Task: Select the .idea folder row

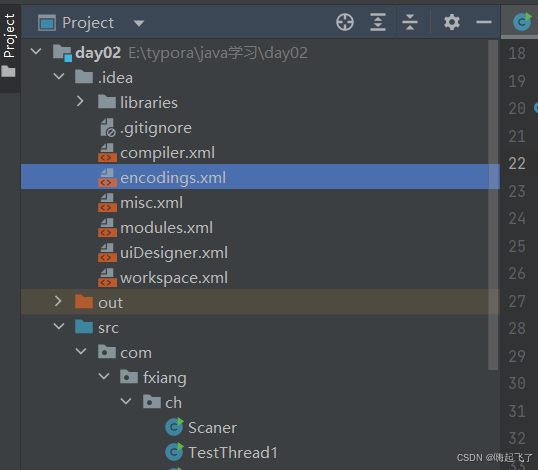Action: [x=260, y=78]
